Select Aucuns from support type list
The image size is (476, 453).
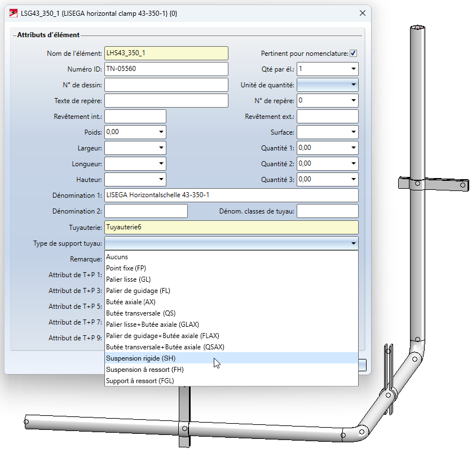coord(231,257)
